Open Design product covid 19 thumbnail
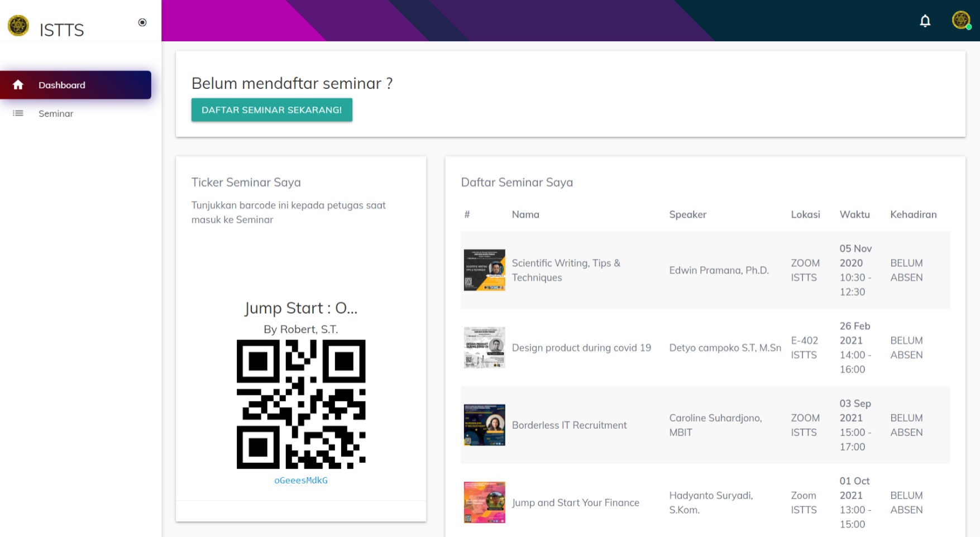The image size is (980, 537). 484,348
